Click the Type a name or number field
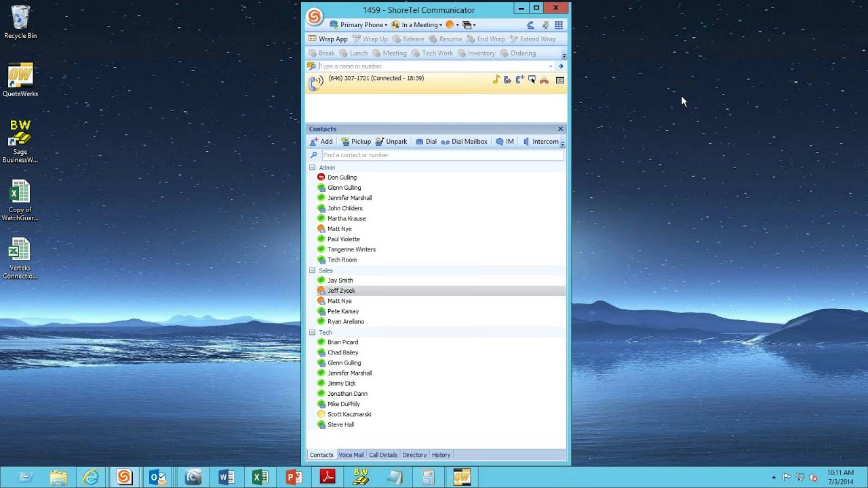Image resolution: width=868 pixels, height=488 pixels. coord(432,66)
